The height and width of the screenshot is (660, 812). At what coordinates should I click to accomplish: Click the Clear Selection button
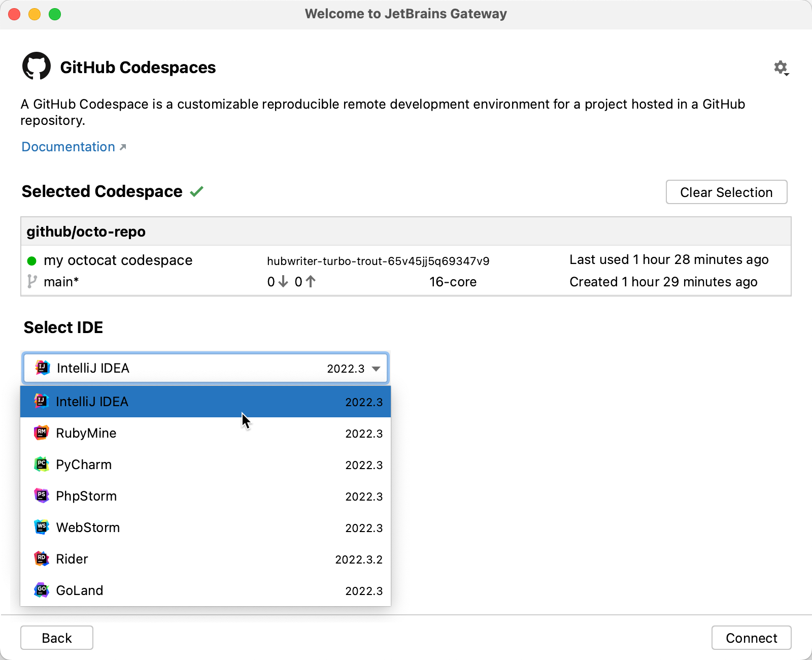pos(726,192)
